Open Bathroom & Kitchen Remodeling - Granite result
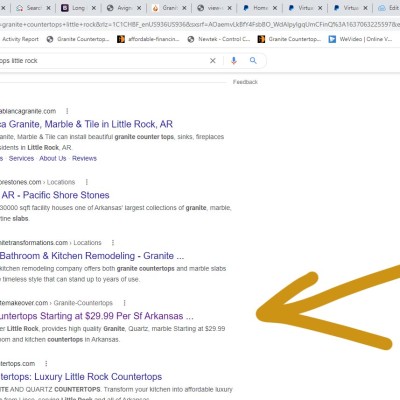Image resolution: width=400 pixels, height=400 pixels. coord(92,256)
